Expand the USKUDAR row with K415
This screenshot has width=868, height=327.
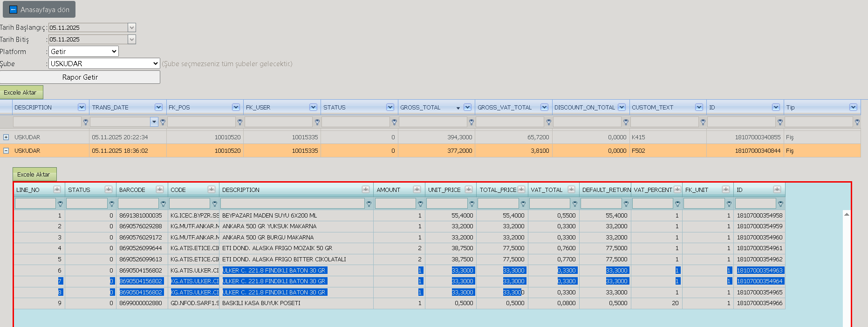pyautogui.click(x=6, y=137)
